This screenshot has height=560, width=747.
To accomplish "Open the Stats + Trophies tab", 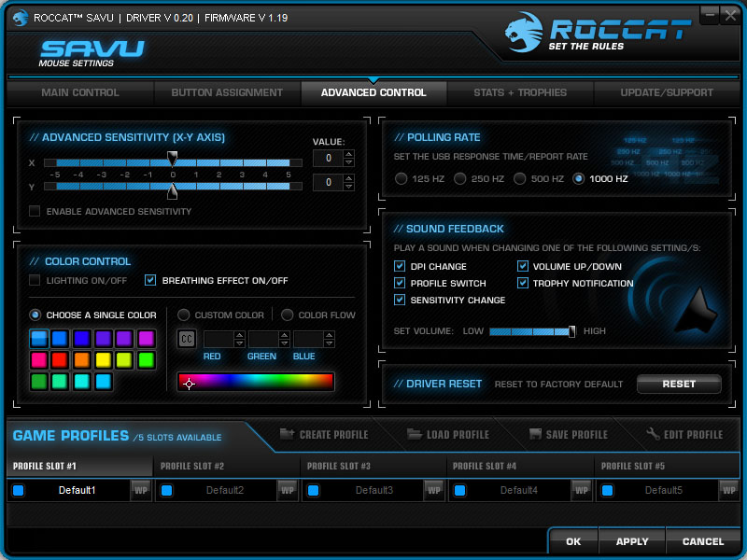I will [x=520, y=92].
